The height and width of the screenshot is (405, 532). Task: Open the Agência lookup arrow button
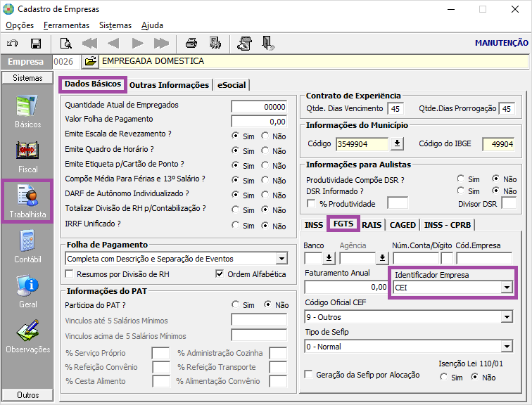[x=382, y=258]
